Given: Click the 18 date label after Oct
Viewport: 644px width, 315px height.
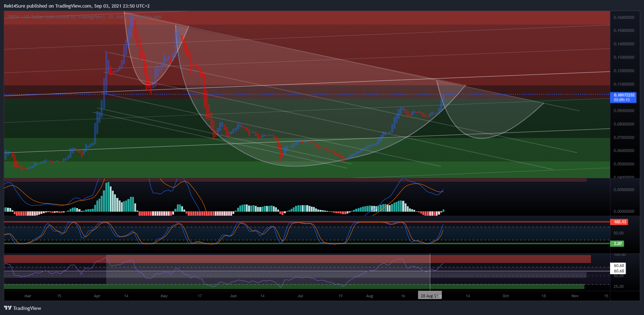Looking at the screenshot, I should point(544,296).
